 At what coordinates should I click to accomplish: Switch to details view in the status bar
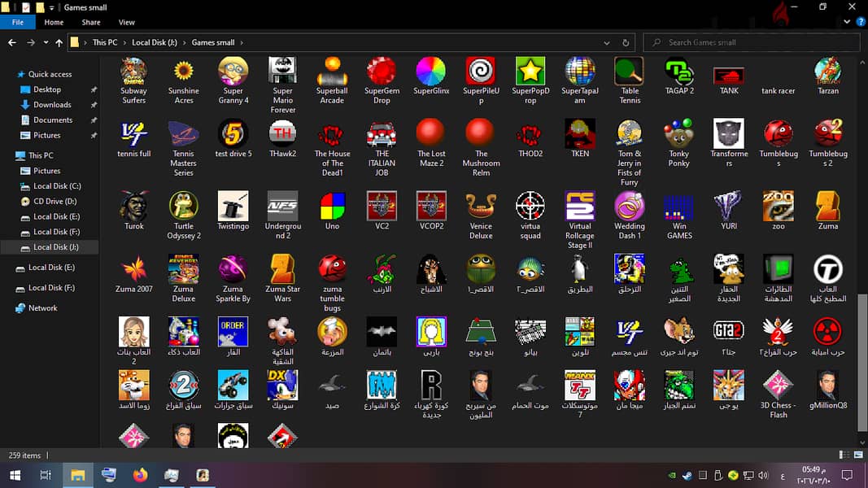click(x=844, y=455)
